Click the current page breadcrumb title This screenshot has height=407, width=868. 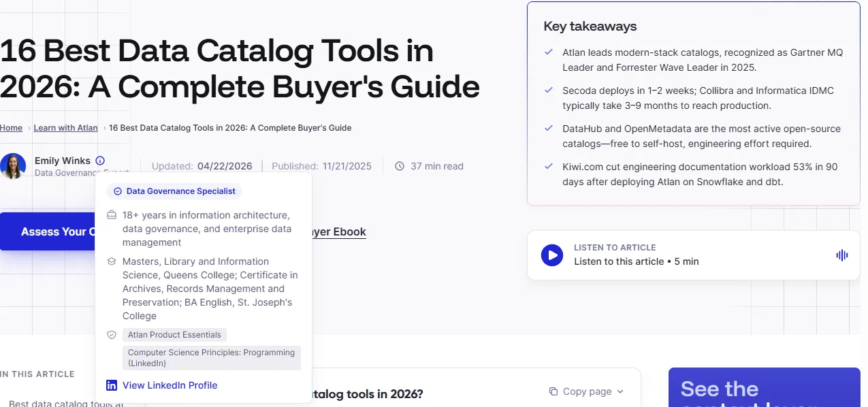pos(230,128)
